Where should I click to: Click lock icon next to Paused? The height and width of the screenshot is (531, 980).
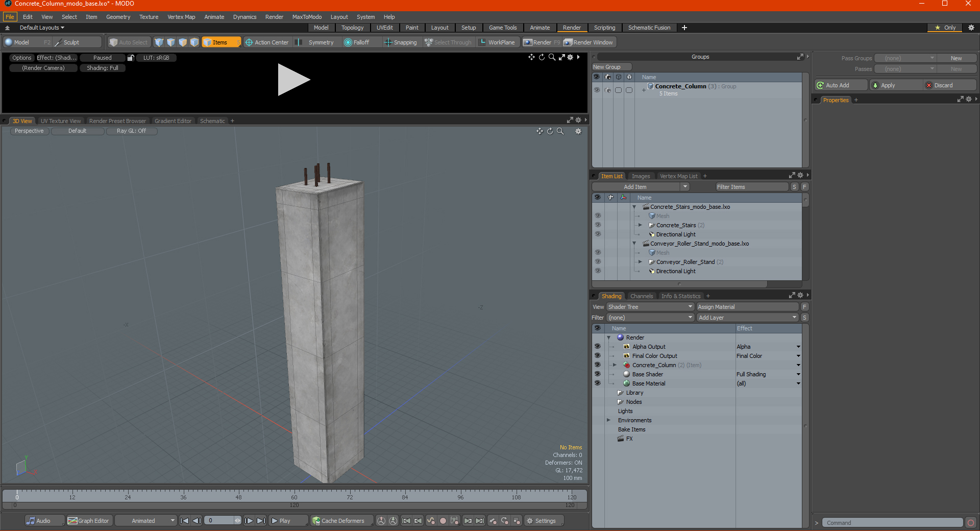(131, 58)
